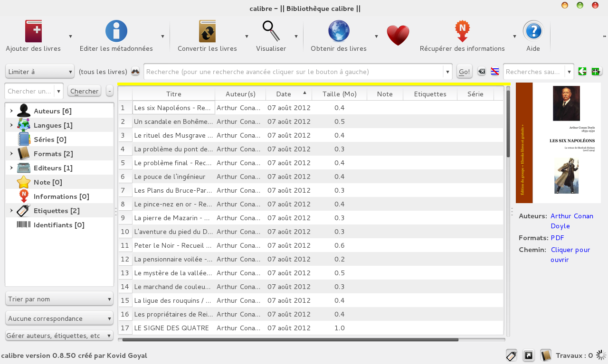Clear the search with the reset icon
The width and height of the screenshot is (608, 364).
pos(482,72)
